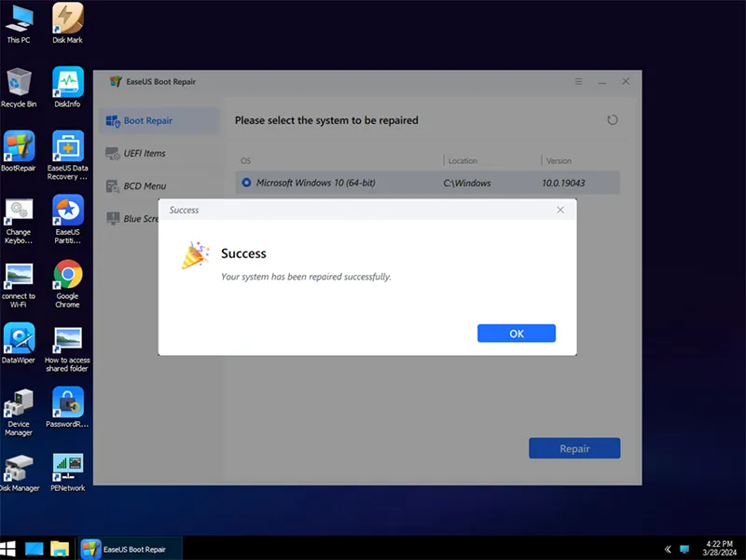
Task: Open DataWiper desktop icon
Action: click(19, 344)
